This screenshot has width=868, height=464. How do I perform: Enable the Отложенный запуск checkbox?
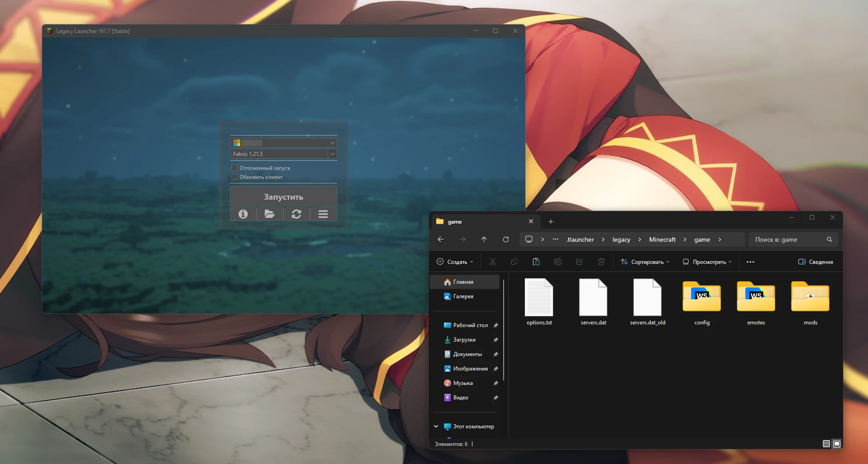point(235,168)
